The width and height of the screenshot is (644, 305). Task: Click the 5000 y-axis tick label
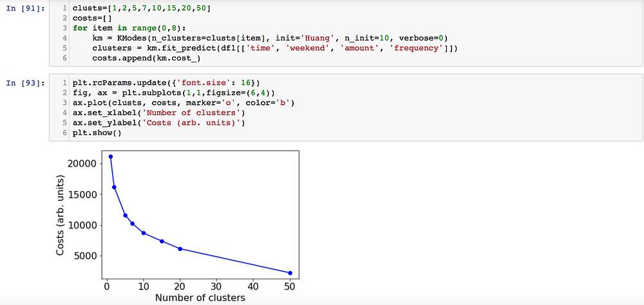pyautogui.click(x=85, y=256)
